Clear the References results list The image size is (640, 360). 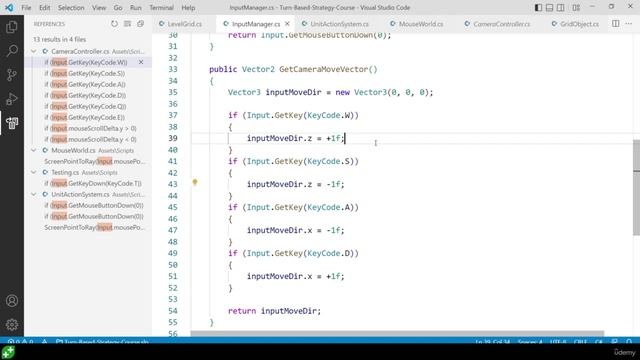[x=127, y=24]
